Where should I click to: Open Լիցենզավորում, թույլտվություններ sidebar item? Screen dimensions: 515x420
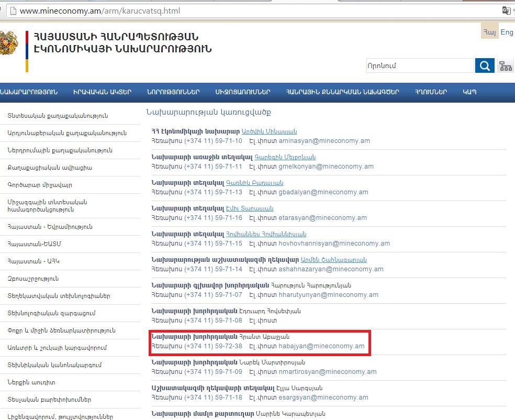pos(60,417)
